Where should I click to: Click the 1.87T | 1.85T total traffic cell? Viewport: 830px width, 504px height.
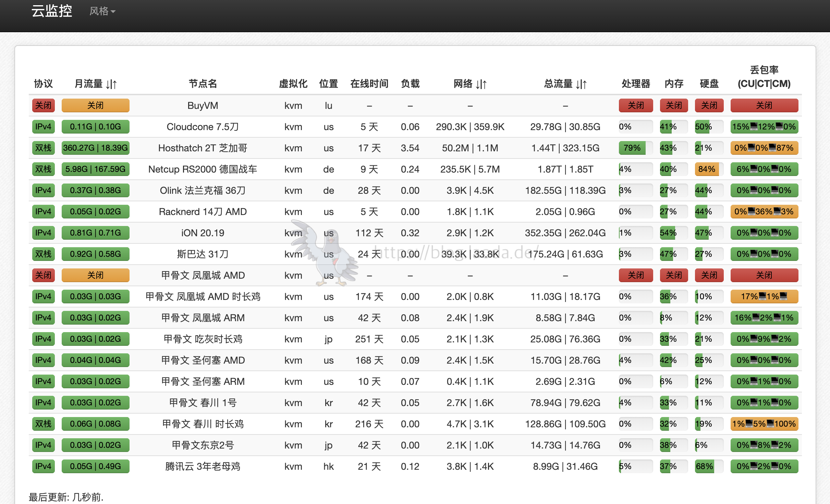(x=565, y=169)
